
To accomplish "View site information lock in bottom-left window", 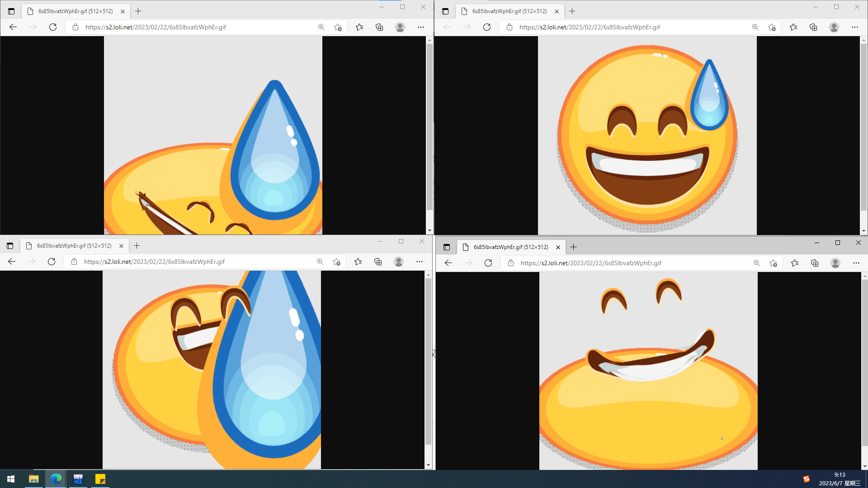I will 74,262.
